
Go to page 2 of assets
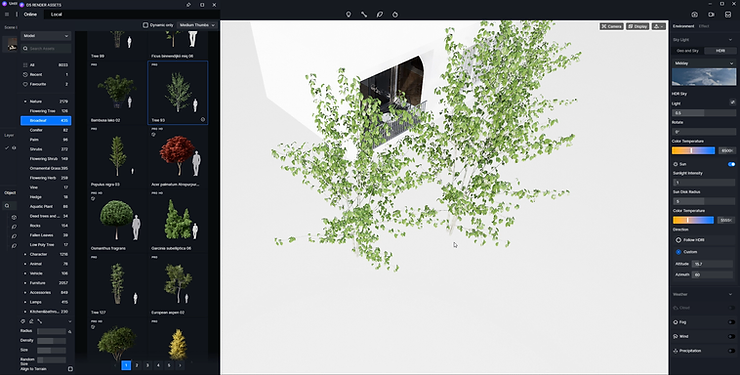coord(137,365)
